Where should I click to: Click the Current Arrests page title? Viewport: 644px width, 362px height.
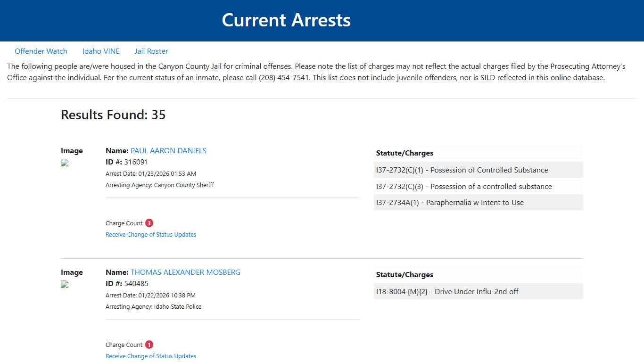pos(286,20)
